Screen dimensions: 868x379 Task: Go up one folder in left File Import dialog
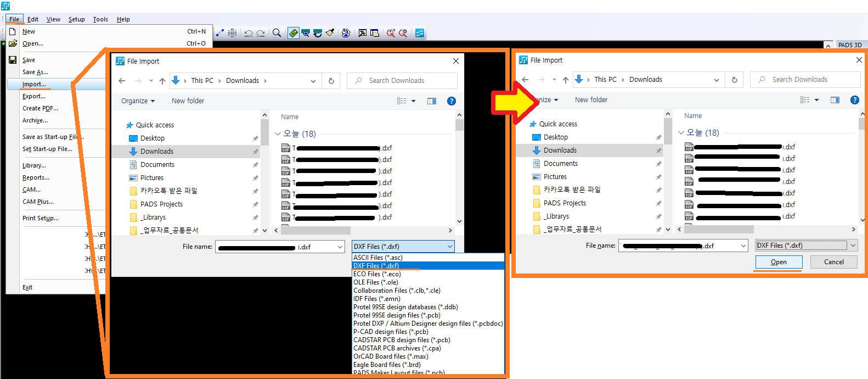(x=162, y=81)
